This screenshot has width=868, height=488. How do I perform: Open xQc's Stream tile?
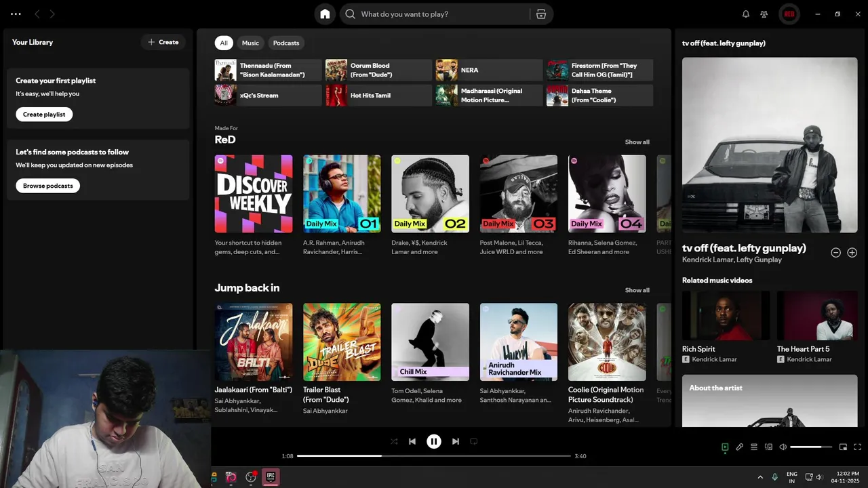268,95
